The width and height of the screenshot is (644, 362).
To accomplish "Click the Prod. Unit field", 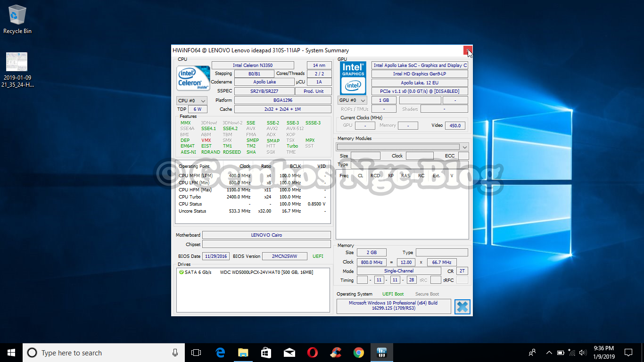I will (314, 91).
